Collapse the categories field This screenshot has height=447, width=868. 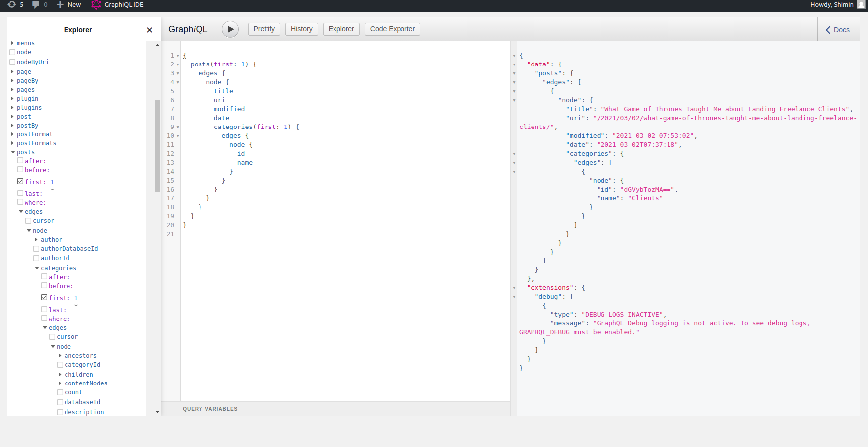coord(37,268)
